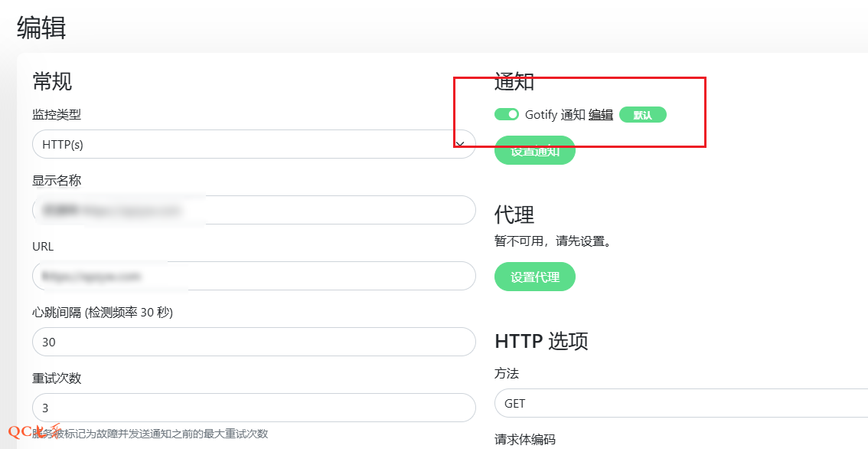
Task: Click the chevron arrow on 监控类型 select
Action: (460, 144)
